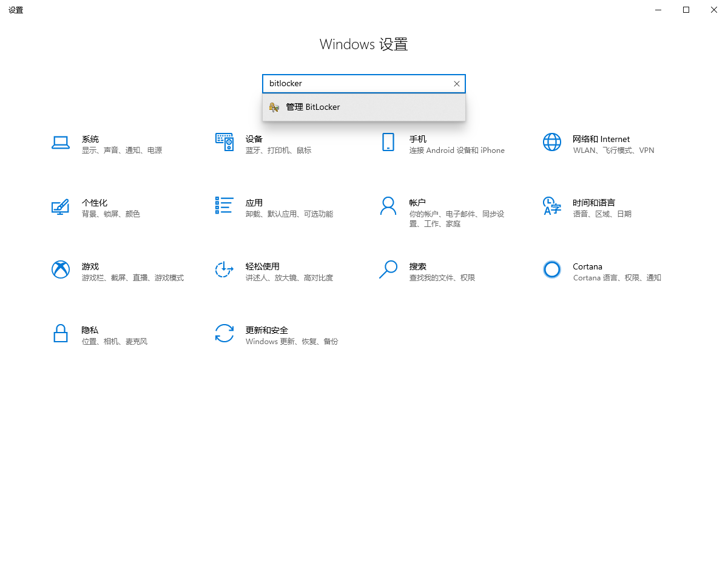The width and height of the screenshot is (728, 565).
Task: Select the 个性化 paintbrush icon
Action: (61, 206)
